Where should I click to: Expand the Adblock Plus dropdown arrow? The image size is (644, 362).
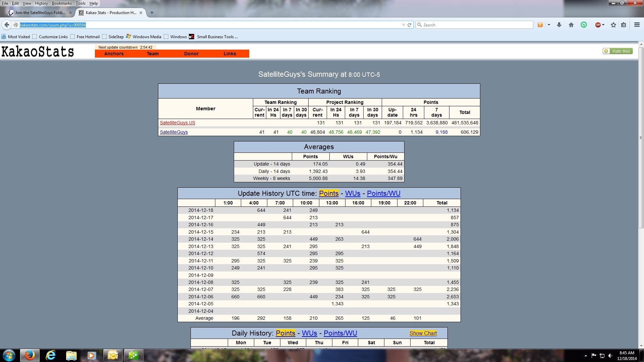pyautogui.click(x=603, y=25)
